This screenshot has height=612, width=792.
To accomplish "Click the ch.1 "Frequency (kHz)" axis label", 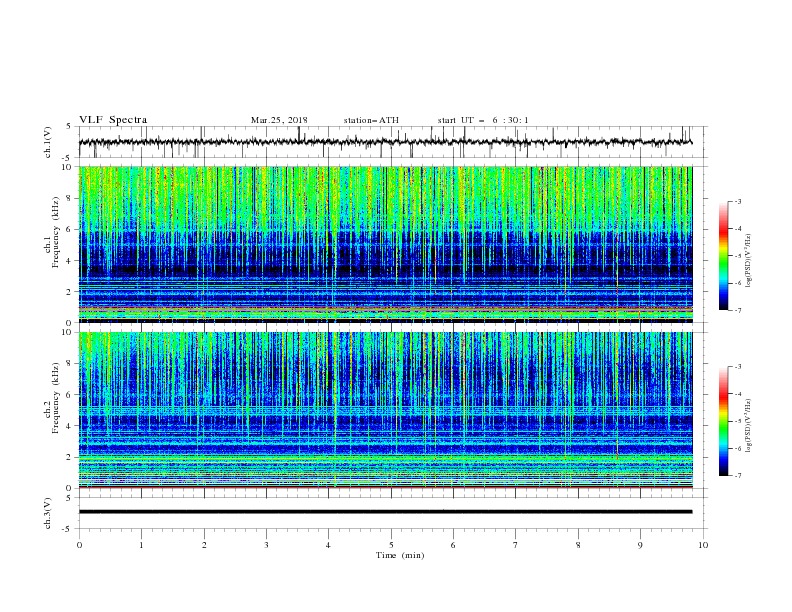I will [56, 232].
